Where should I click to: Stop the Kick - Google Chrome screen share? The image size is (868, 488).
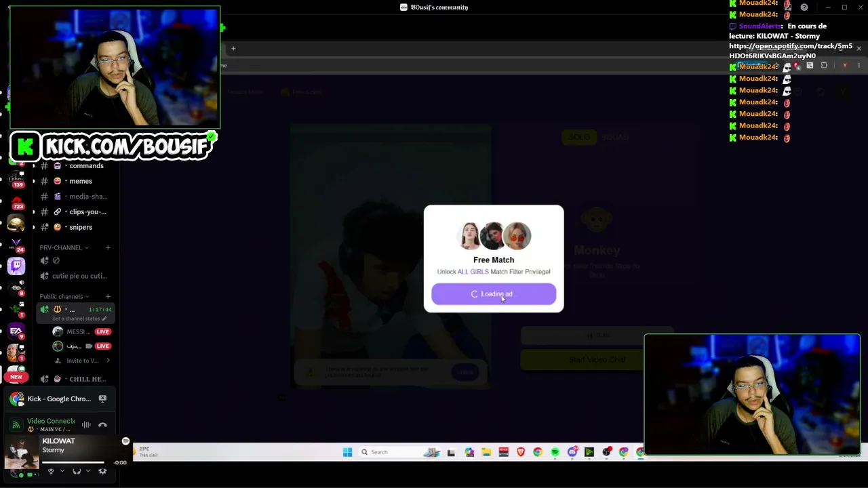tap(102, 399)
